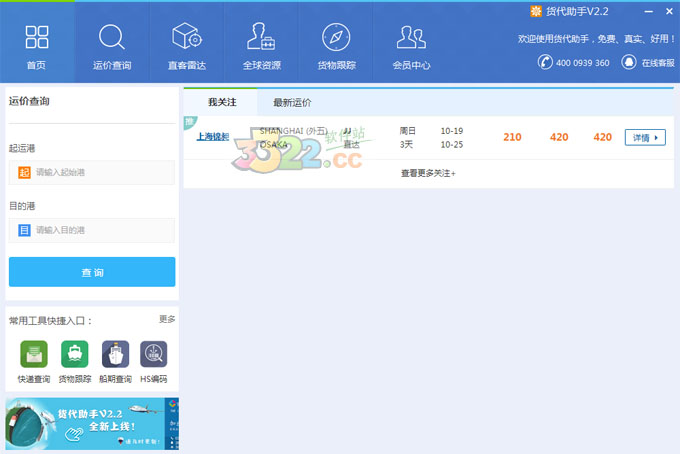Click the 400 0939 360 phone number
This screenshot has width=680, height=454.
(582, 63)
